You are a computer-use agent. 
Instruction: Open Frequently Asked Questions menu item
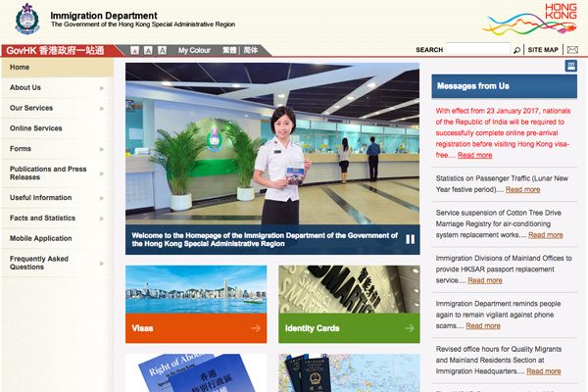point(58,263)
